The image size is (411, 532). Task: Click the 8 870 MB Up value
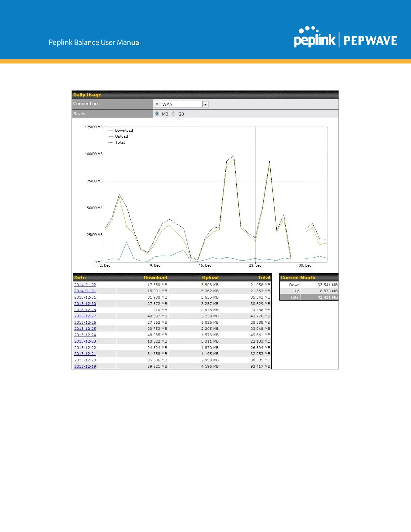tap(329, 291)
